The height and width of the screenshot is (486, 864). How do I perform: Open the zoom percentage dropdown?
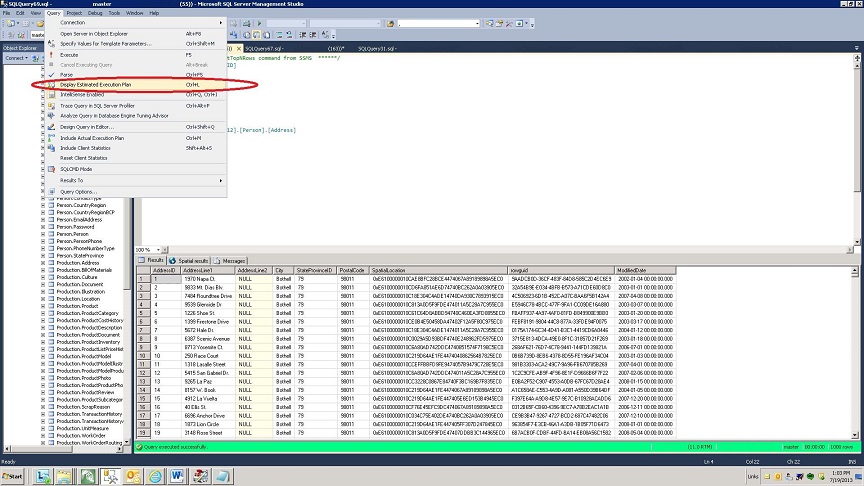158,250
